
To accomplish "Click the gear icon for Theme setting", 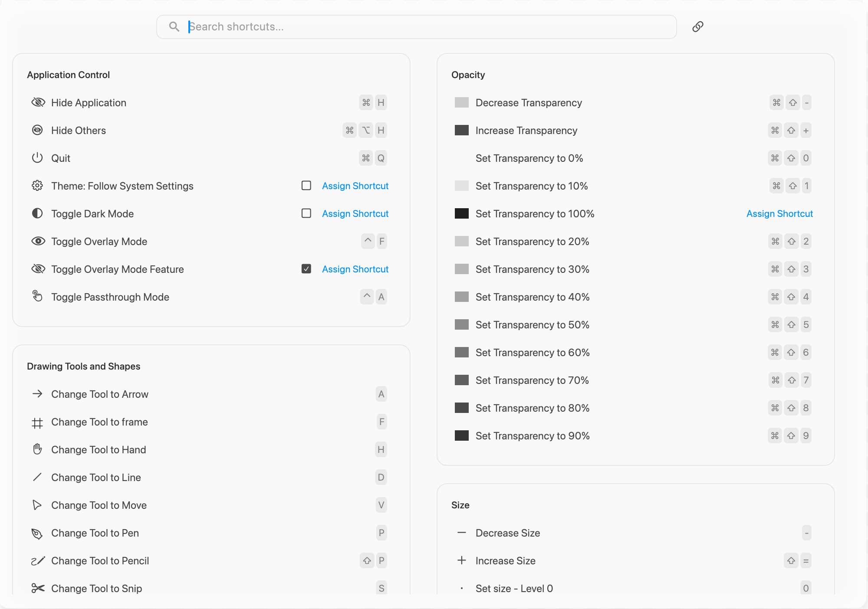I will point(37,186).
